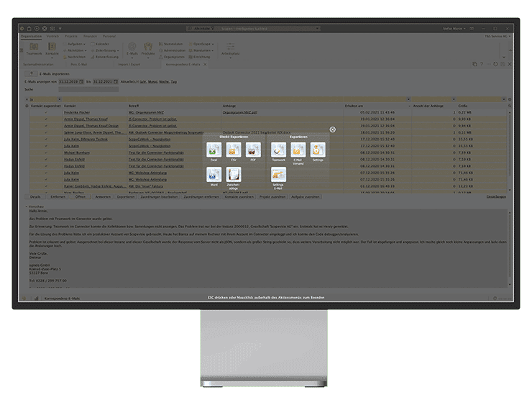Screen dimensions: 532x405
Task: Switch to the Organisation ribbon tab
Action: 31,36
